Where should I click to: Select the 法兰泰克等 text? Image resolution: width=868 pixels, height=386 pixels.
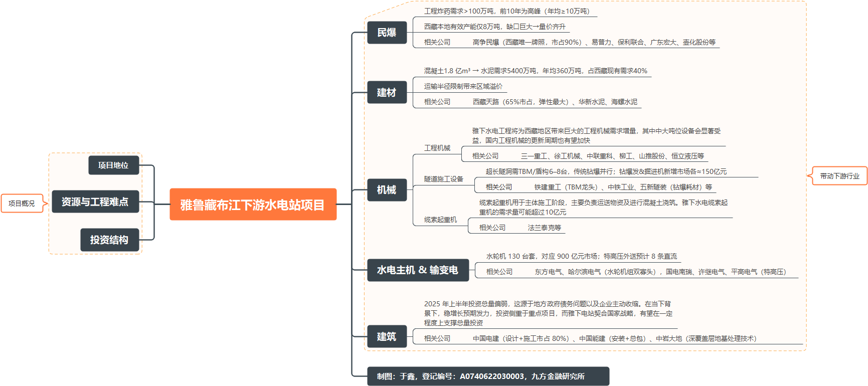545,228
